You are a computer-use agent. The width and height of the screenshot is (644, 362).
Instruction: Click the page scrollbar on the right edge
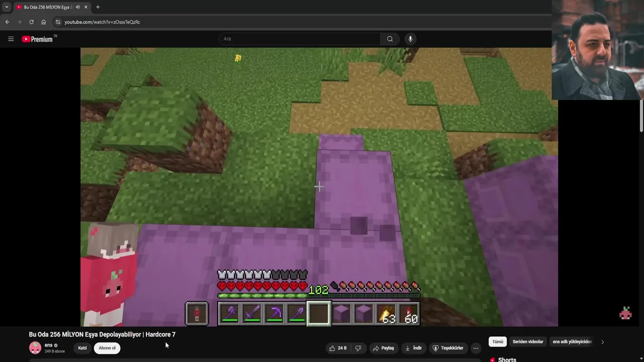point(641,116)
